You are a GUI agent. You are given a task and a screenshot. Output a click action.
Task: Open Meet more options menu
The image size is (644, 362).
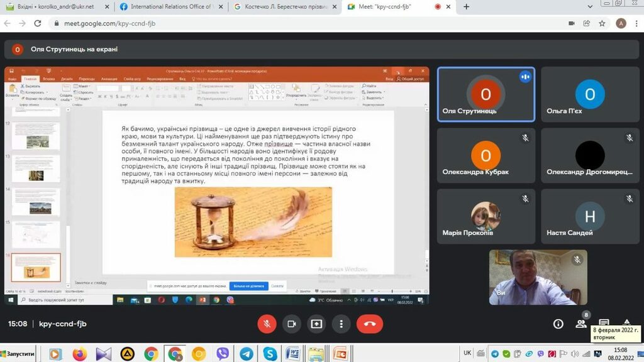(x=341, y=324)
